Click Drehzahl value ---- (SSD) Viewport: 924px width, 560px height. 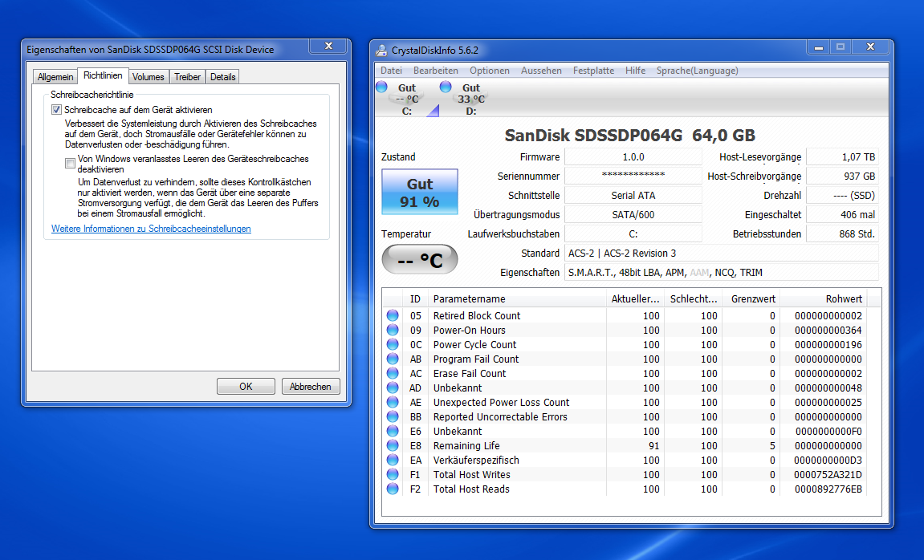(842, 195)
